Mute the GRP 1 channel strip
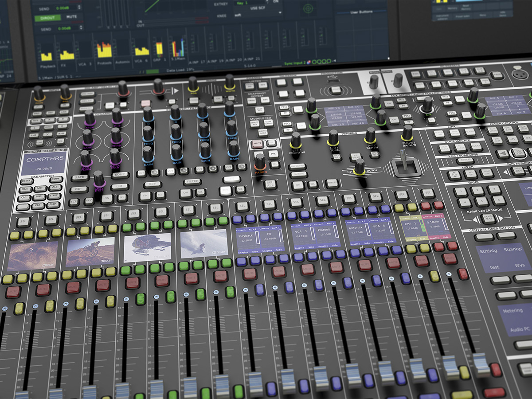Image resolution: width=532 pixels, height=399 pixels. tap(422, 261)
